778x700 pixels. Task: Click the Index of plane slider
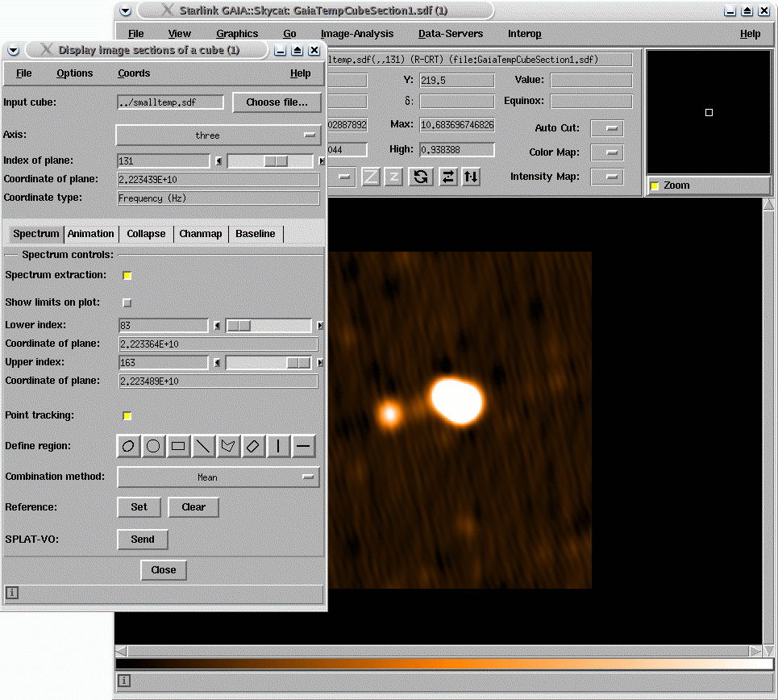(270, 160)
